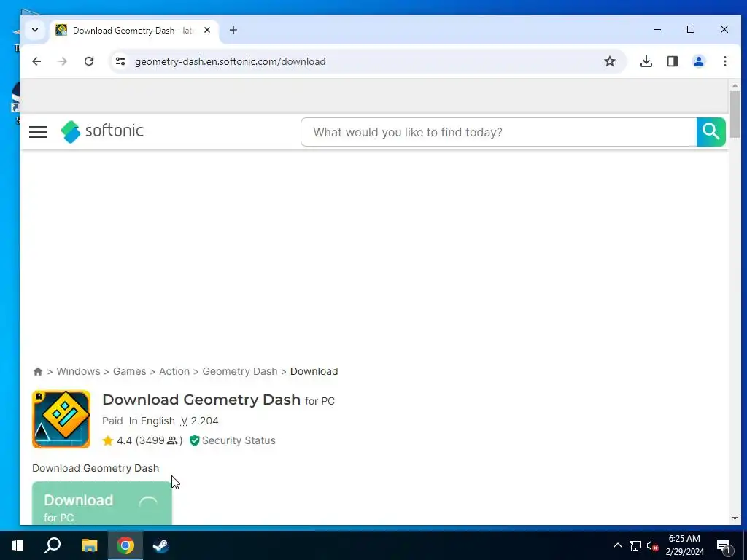This screenshot has width=747, height=560.
Task: Click the vertical scrollbar thumb
Action: point(735,113)
